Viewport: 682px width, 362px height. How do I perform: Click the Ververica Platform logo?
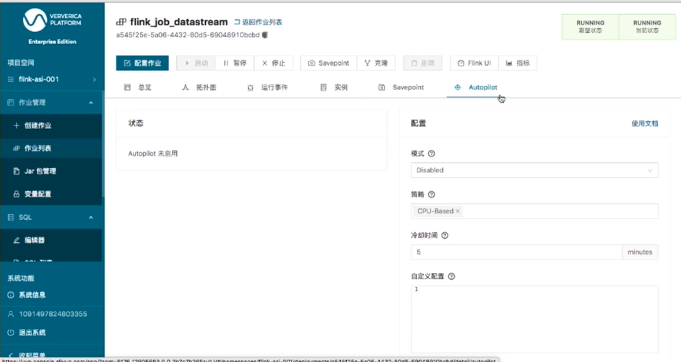(x=52, y=20)
